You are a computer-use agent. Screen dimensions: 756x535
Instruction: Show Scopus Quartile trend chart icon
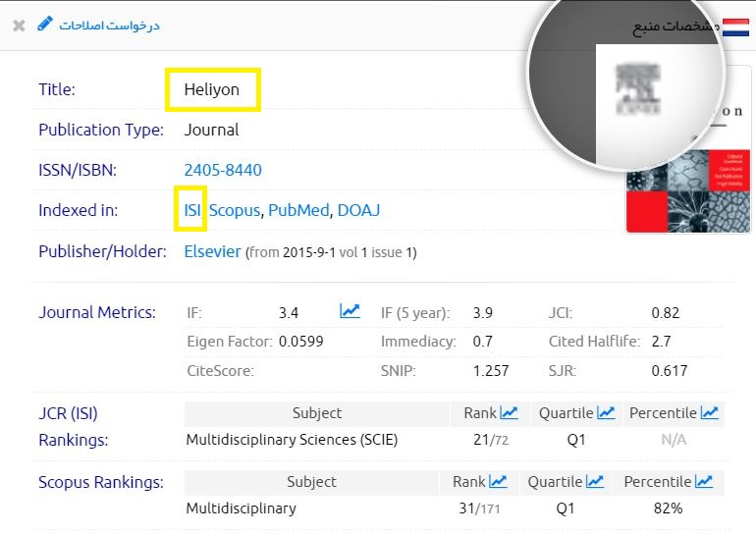coord(595,481)
